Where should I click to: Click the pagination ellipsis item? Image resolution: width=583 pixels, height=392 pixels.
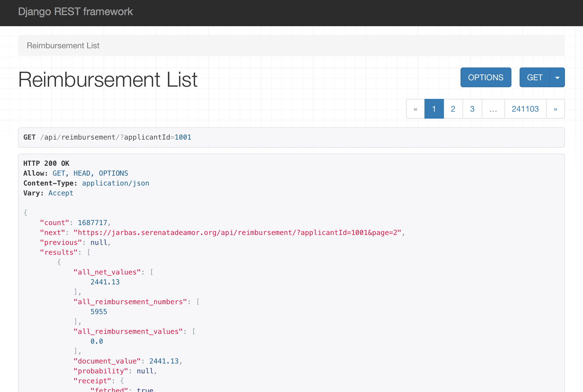[493, 109]
